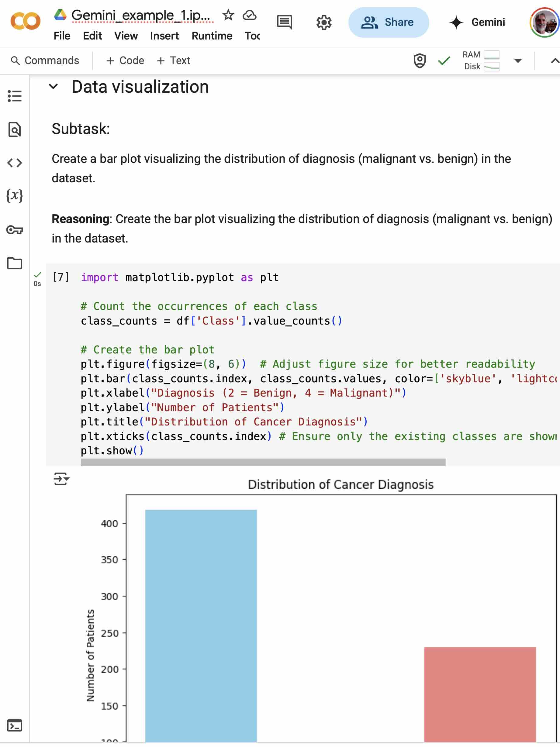Image resolution: width=560 pixels, height=747 pixels.
Task: Open the variables inspector panel
Action: [x=15, y=195]
